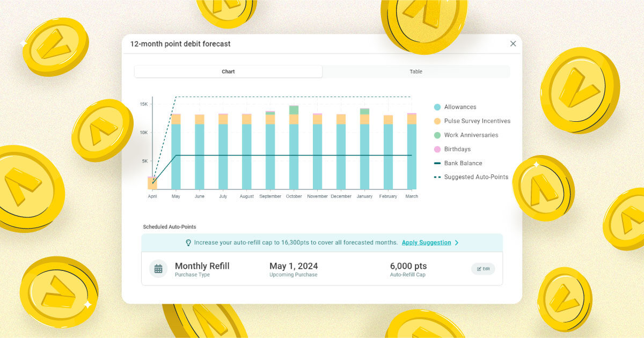The image size is (644, 338).
Task: Click the 6,000 pts Auto-Refill Cap value
Action: pos(408,267)
